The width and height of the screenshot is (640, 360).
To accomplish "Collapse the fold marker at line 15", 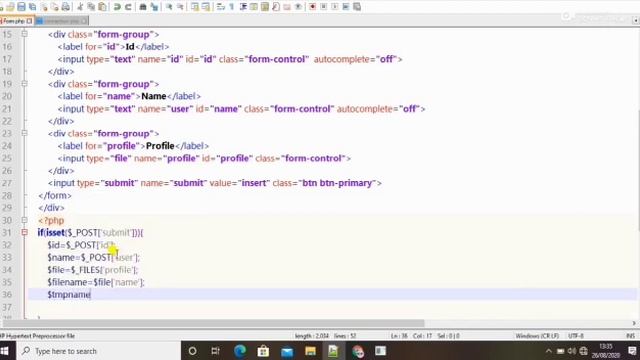I will click(x=24, y=34).
